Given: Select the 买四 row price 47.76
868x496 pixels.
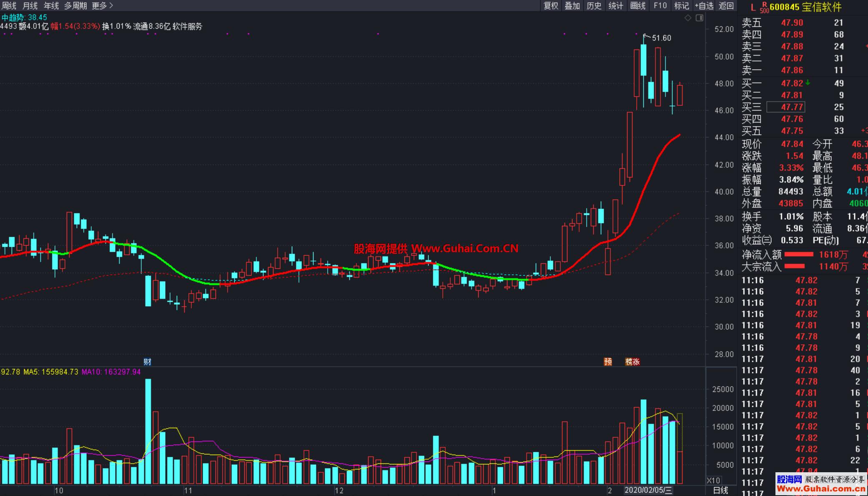Looking at the screenshot, I should click(x=792, y=119).
